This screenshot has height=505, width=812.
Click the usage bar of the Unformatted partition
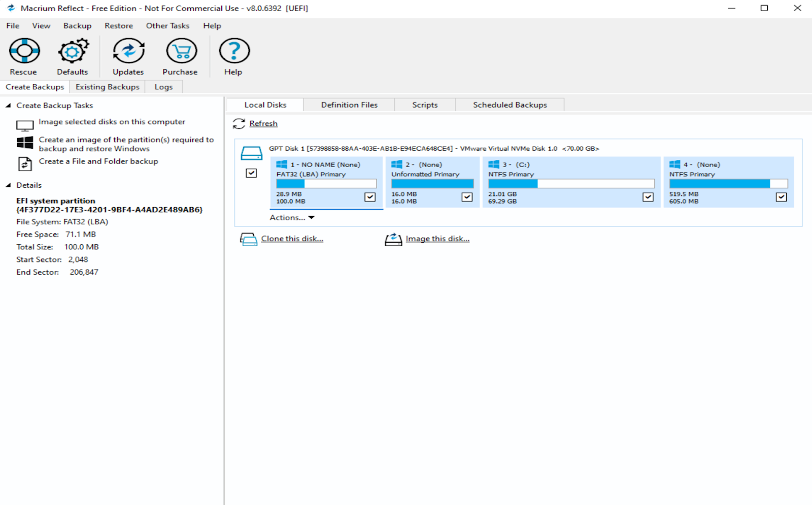pyautogui.click(x=432, y=184)
